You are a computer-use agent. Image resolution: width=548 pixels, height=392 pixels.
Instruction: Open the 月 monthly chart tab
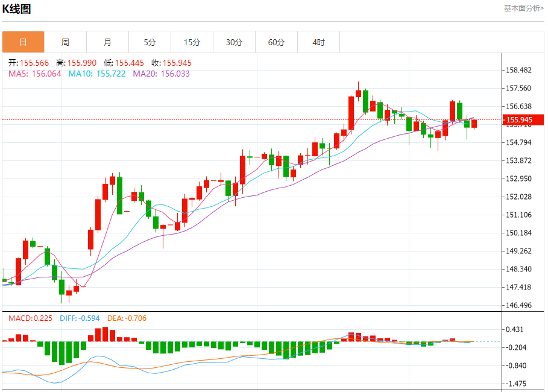point(107,42)
